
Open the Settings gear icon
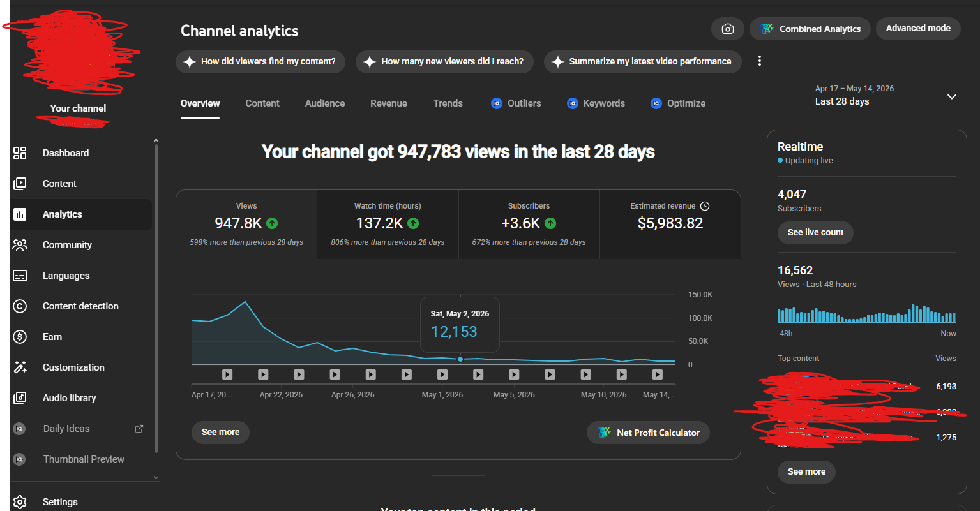click(x=20, y=502)
